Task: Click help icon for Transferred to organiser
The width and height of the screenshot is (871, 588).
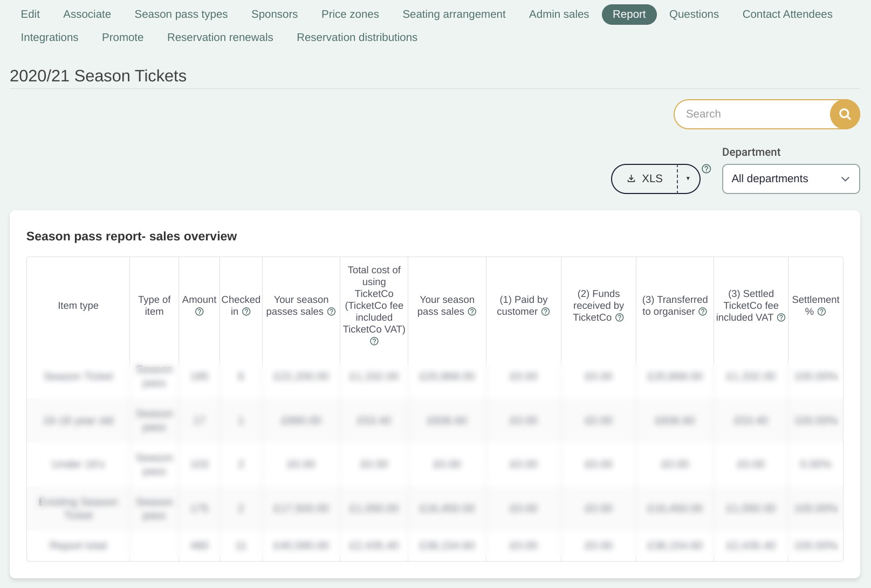Action: click(x=703, y=312)
